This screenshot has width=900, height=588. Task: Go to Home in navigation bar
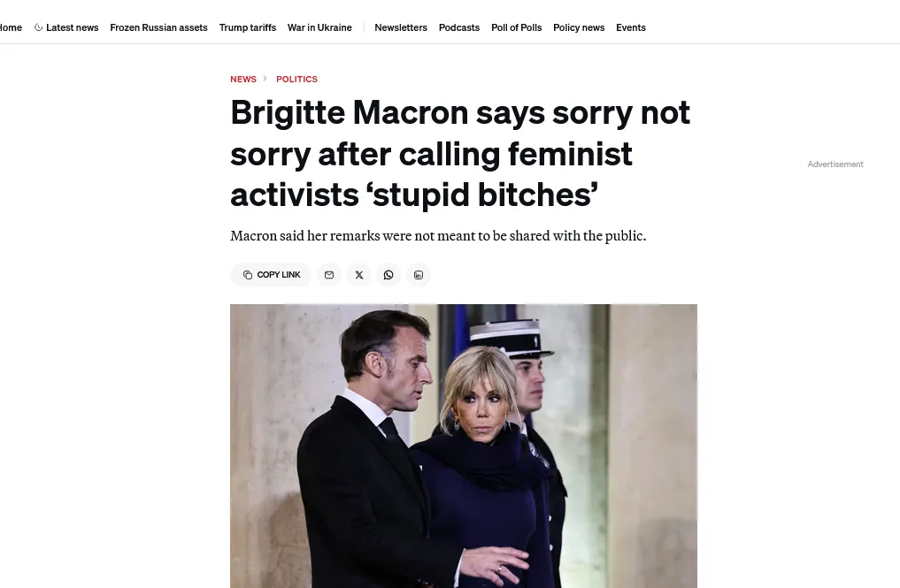(11, 27)
